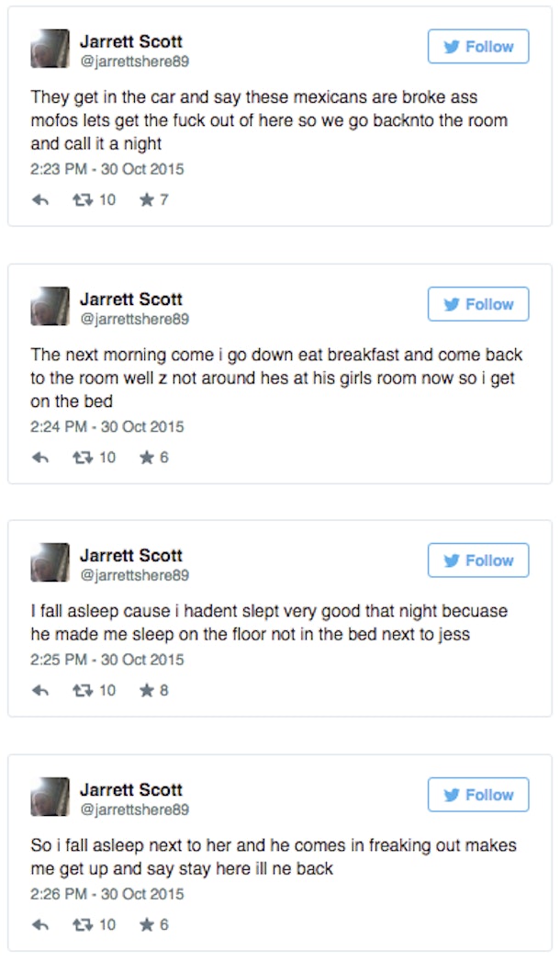Image resolution: width=560 pixels, height=962 pixels.
Task: Reply to the 2:26 PM tweet
Action: pos(39,924)
